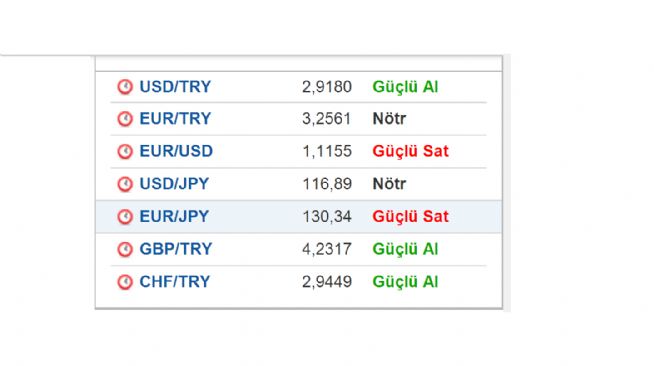Click the clock icon beside USD/TRY

(x=125, y=87)
